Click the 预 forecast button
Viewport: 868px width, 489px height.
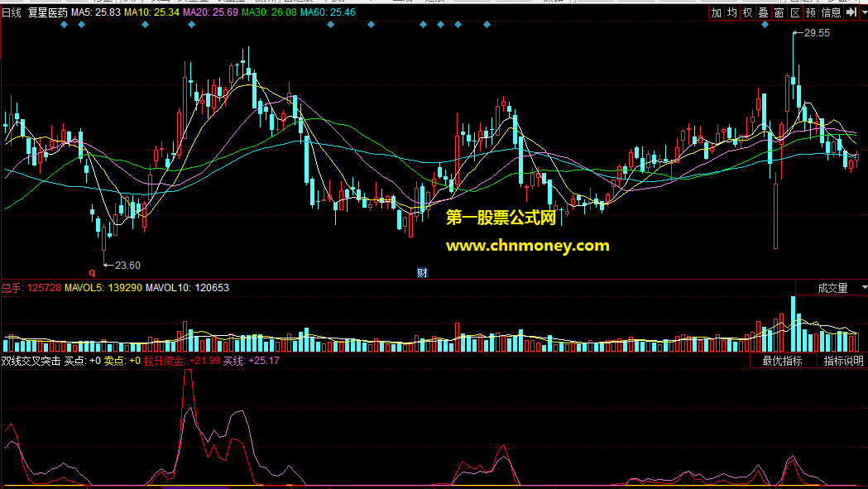tap(811, 12)
